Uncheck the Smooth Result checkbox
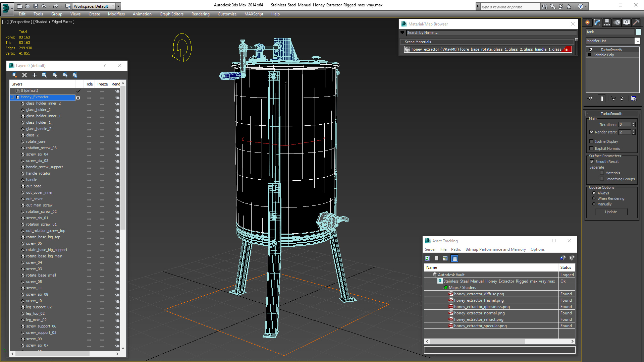 (x=592, y=162)
